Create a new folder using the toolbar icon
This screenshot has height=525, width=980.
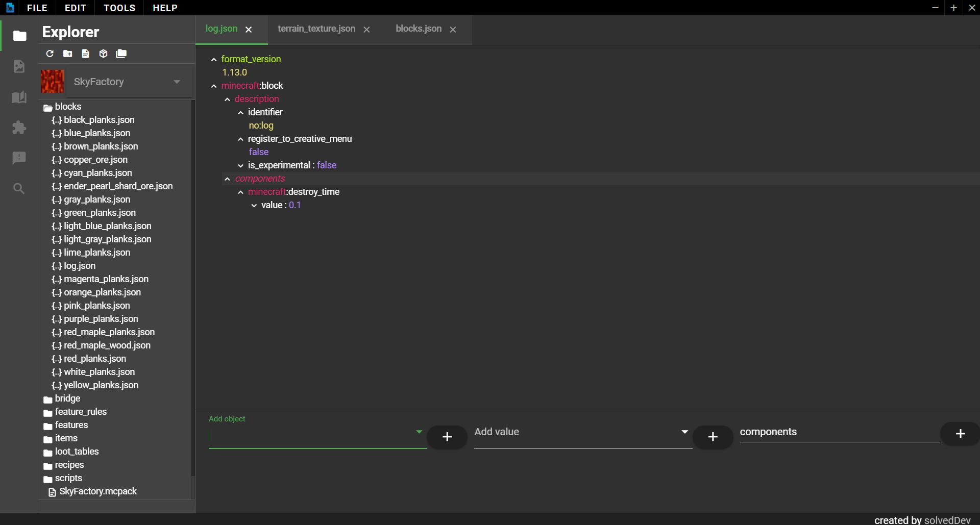67,54
